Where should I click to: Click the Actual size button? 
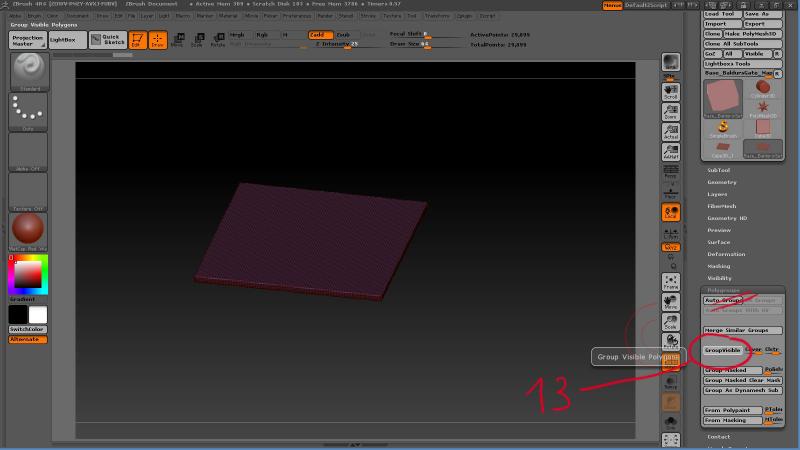point(670,132)
